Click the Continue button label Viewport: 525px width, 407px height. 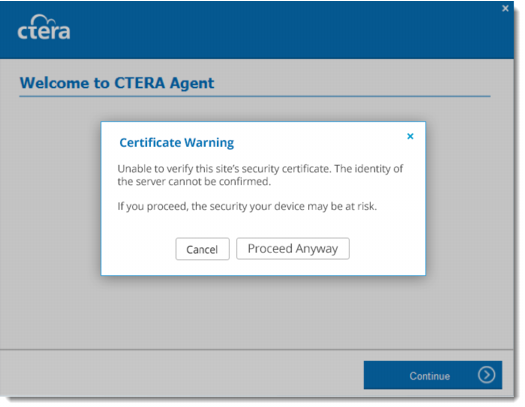[430, 376]
